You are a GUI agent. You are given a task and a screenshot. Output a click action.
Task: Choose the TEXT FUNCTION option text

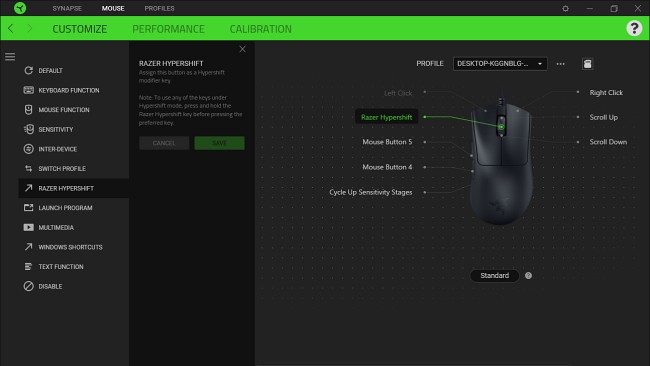pyautogui.click(x=61, y=267)
